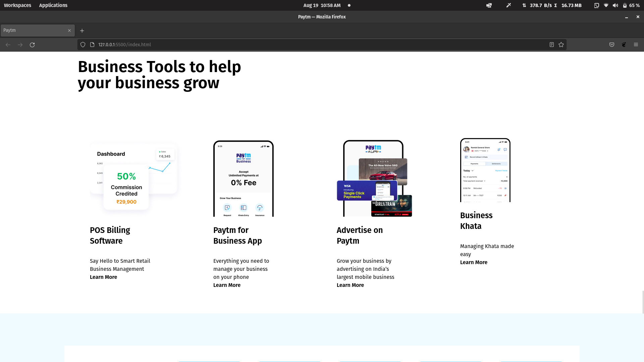Viewport: 644px width, 362px height.
Task: Click Learn More under POS Billing Software
Action: point(103,277)
